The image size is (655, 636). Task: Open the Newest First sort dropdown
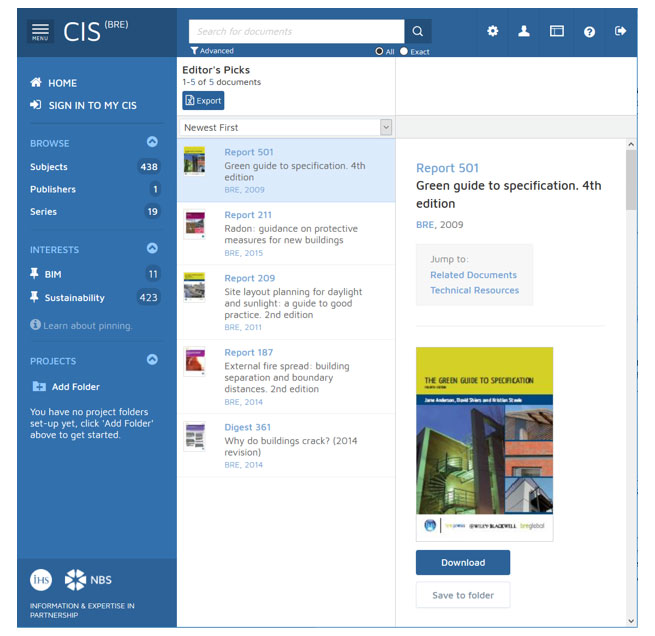click(287, 127)
